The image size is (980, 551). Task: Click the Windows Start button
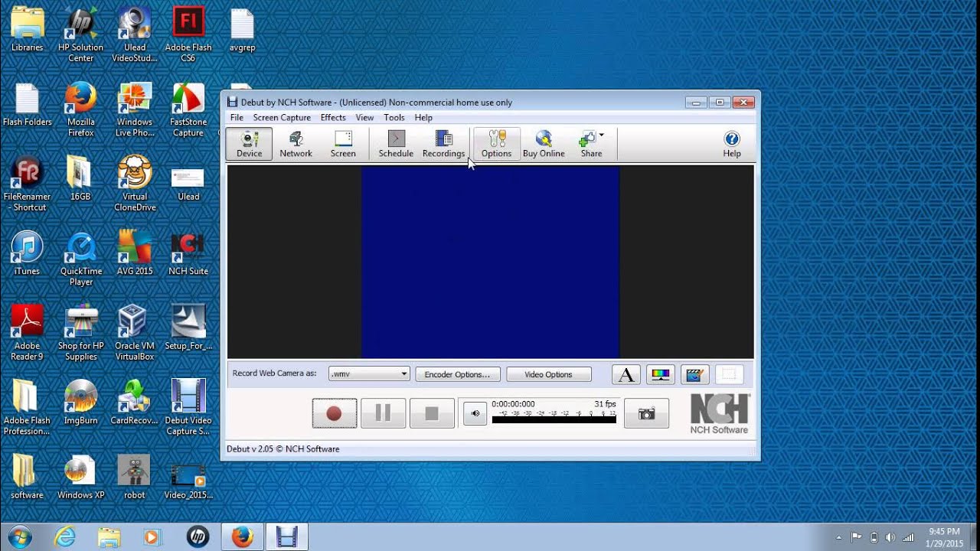click(19, 537)
